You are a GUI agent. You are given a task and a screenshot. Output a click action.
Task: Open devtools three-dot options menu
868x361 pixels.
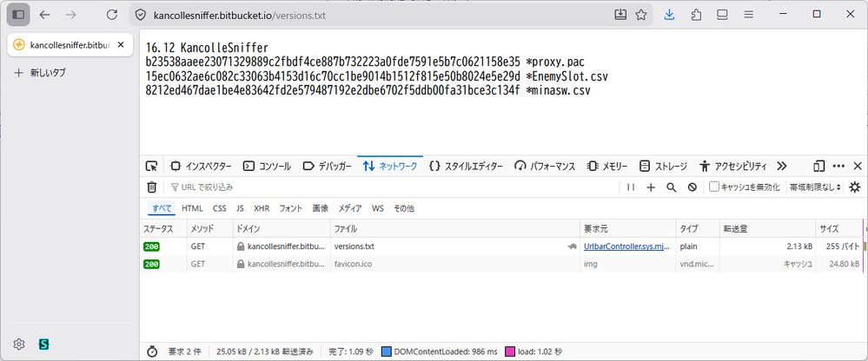(838, 166)
